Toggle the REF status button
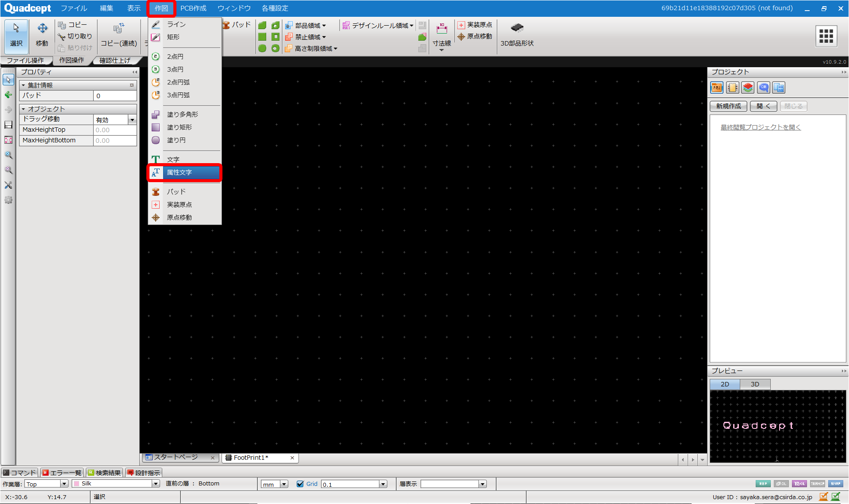Image resolution: width=849 pixels, height=504 pixels. click(x=763, y=484)
